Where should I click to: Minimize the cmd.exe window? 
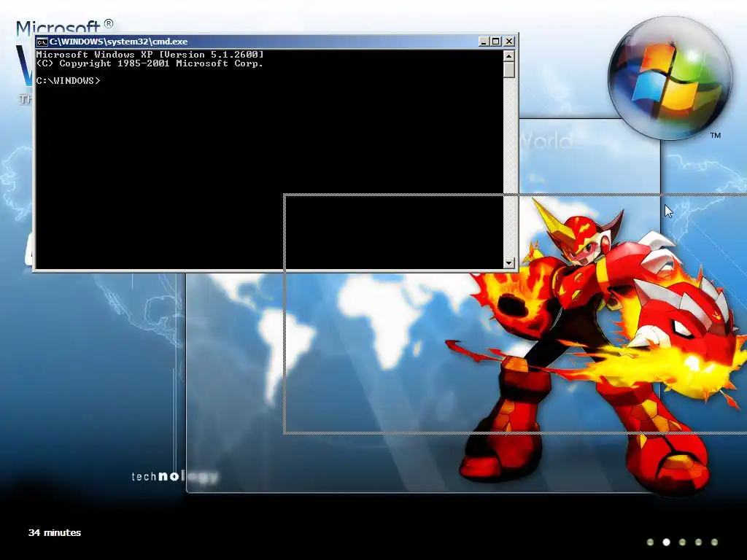pyautogui.click(x=484, y=42)
